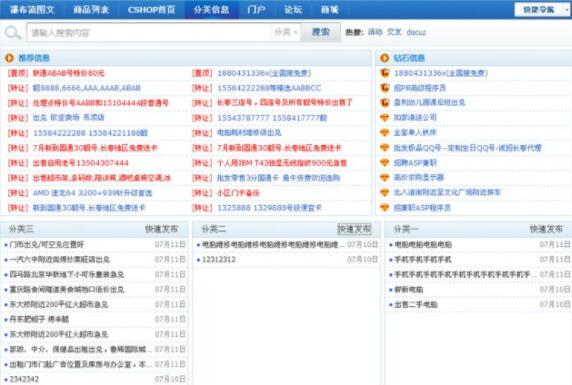Open the 分类二 category header link
This screenshot has width=572, height=385.
click(213, 229)
